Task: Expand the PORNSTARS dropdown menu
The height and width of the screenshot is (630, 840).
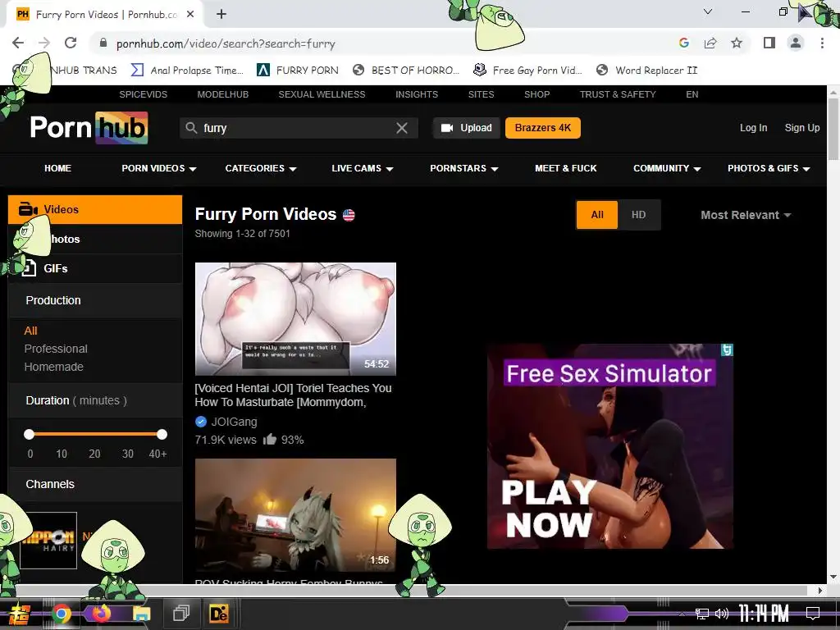Action: point(464,168)
